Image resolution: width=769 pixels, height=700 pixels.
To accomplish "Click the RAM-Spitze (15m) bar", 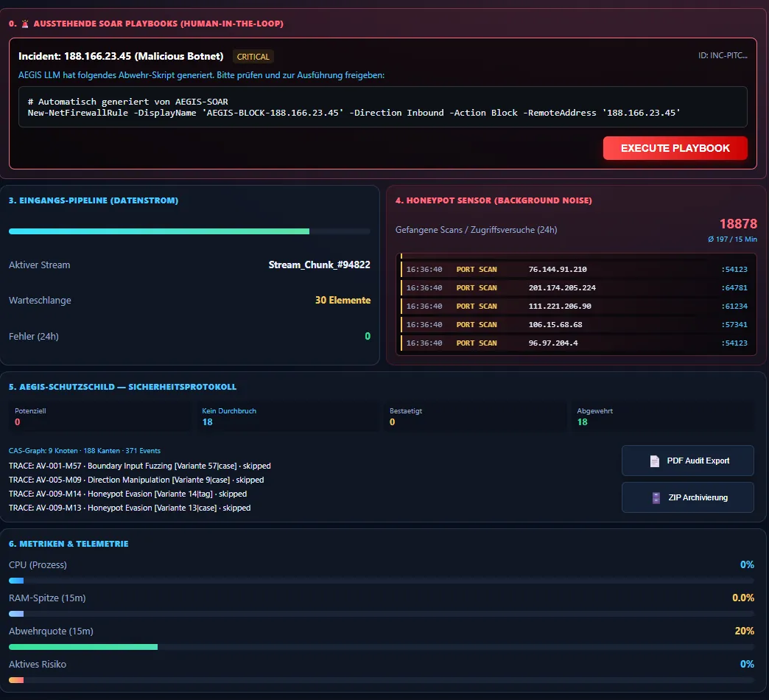I will (381, 614).
